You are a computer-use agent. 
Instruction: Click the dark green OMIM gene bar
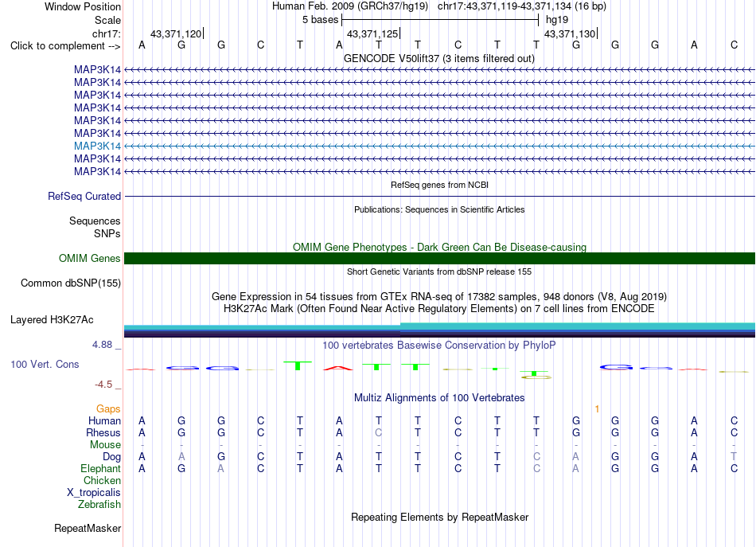(x=439, y=258)
